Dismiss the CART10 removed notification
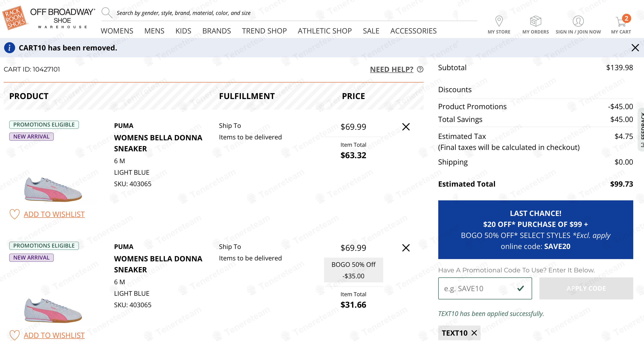 click(x=635, y=47)
